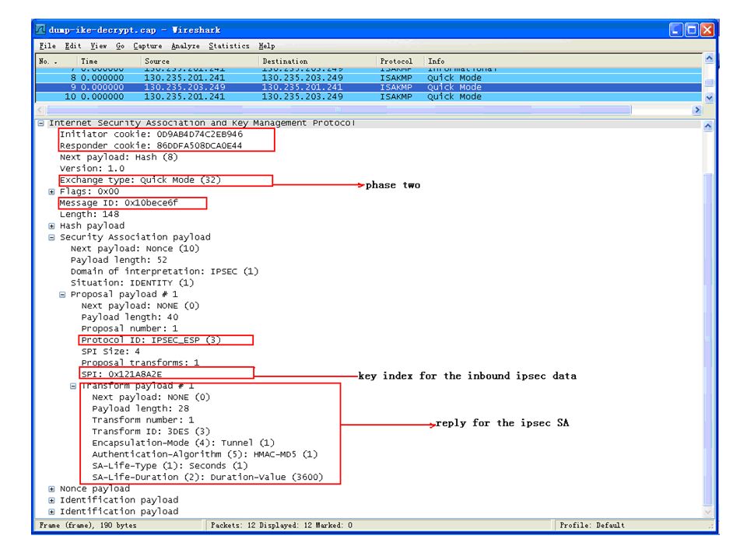This screenshot has height=560, width=747.
Task: Select the Responder cookie field
Action: click(x=150, y=145)
